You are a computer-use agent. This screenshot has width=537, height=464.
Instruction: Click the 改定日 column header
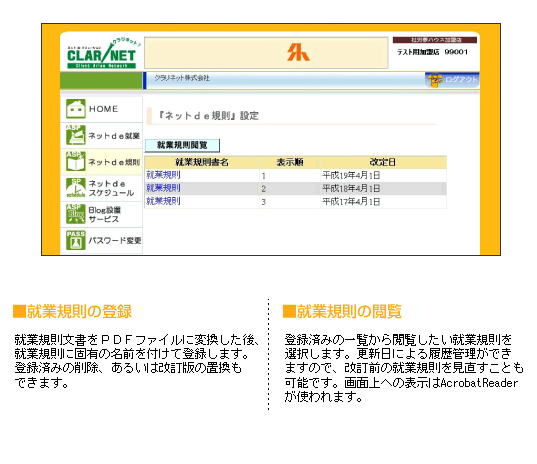pyautogui.click(x=383, y=162)
